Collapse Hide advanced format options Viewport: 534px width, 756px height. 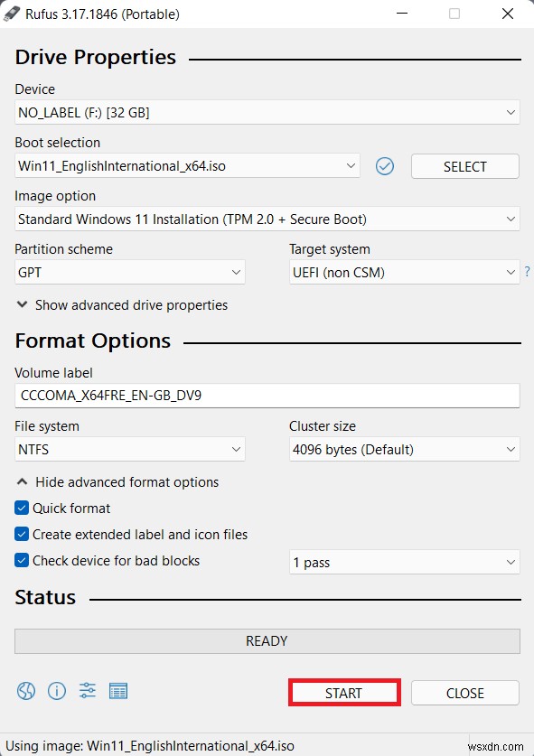[118, 481]
